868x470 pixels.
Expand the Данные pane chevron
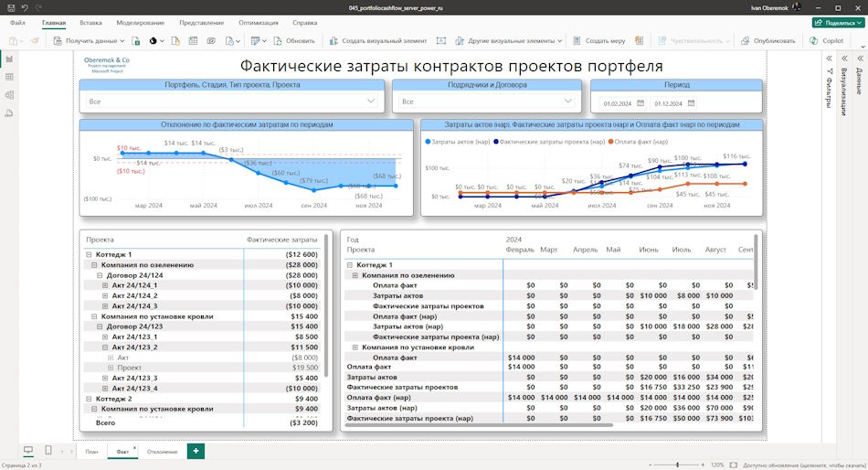pos(860,59)
